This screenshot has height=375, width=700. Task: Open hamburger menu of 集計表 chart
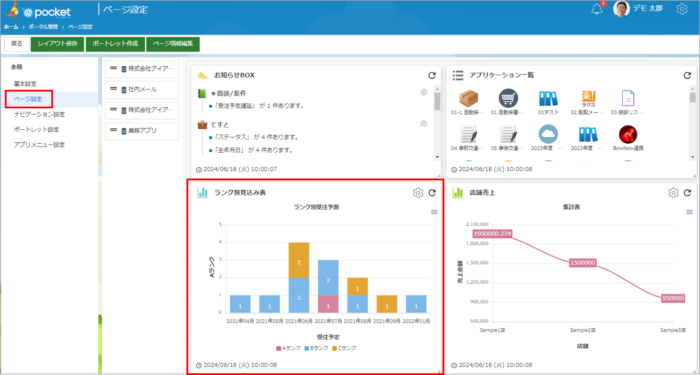(x=689, y=212)
